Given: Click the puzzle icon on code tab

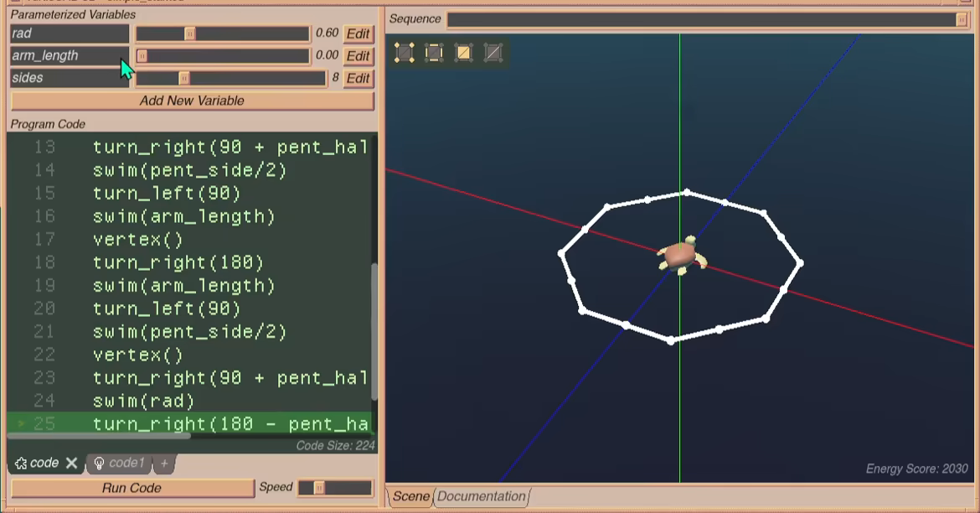Looking at the screenshot, I should tap(20, 463).
